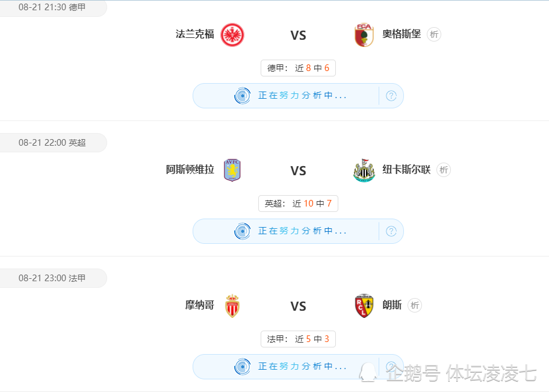Click the AS Monaco crest
Image resolution: width=549 pixels, height=392 pixels.
click(232, 305)
